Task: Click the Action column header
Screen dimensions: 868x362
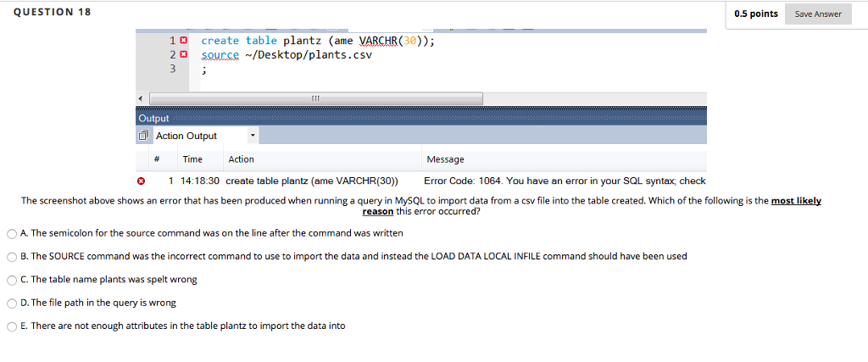Action: pyautogui.click(x=241, y=159)
